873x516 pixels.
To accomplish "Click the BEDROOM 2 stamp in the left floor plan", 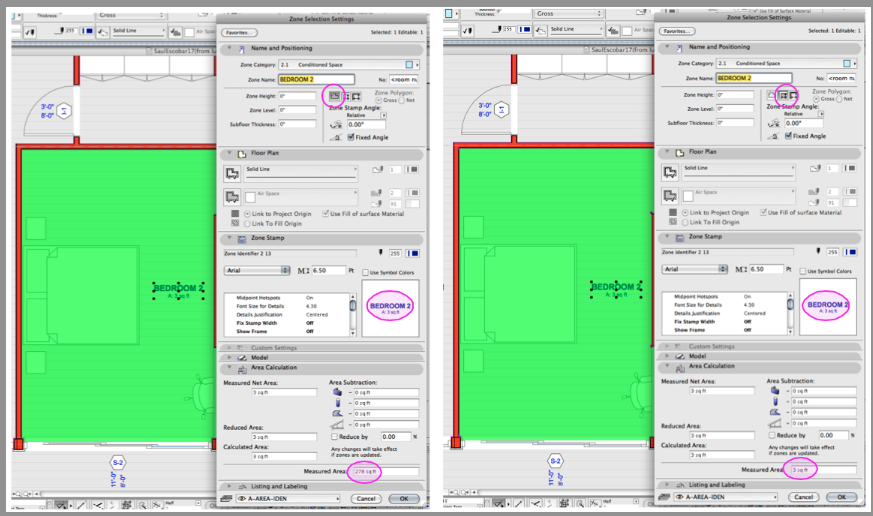I will click(x=178, y=291).
